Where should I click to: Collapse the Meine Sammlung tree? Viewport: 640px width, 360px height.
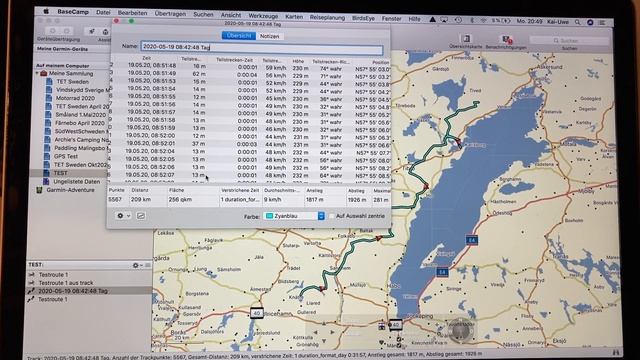[x=38, y=73]
